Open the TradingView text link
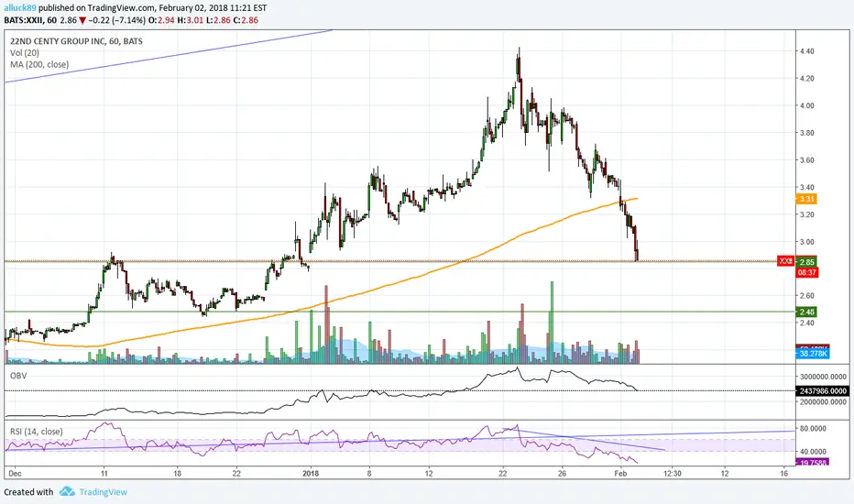 tap(103, 492)
